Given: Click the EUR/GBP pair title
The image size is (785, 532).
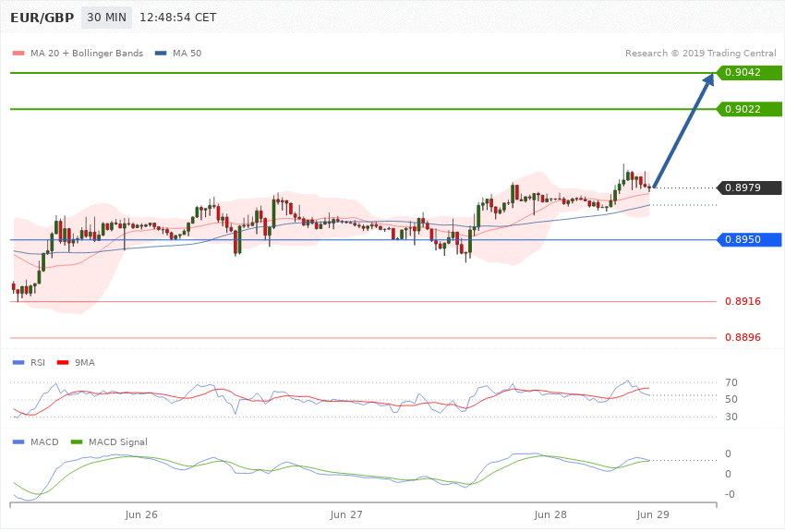Looking at the screenshot, I should click(42, 18).
